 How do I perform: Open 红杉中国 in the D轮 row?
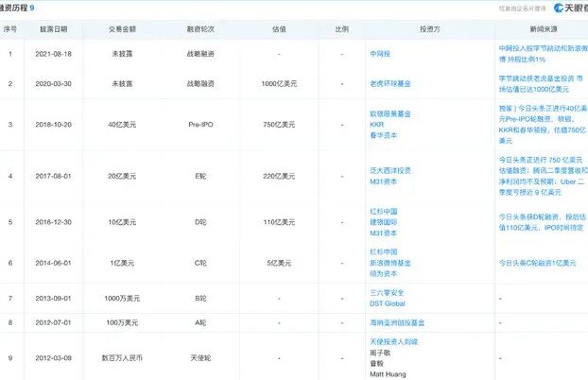coord(383,212)
